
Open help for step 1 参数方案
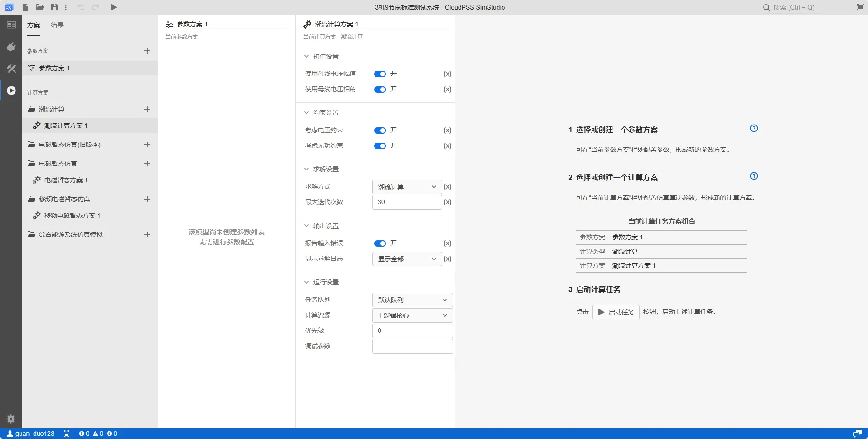click(754, 128)
